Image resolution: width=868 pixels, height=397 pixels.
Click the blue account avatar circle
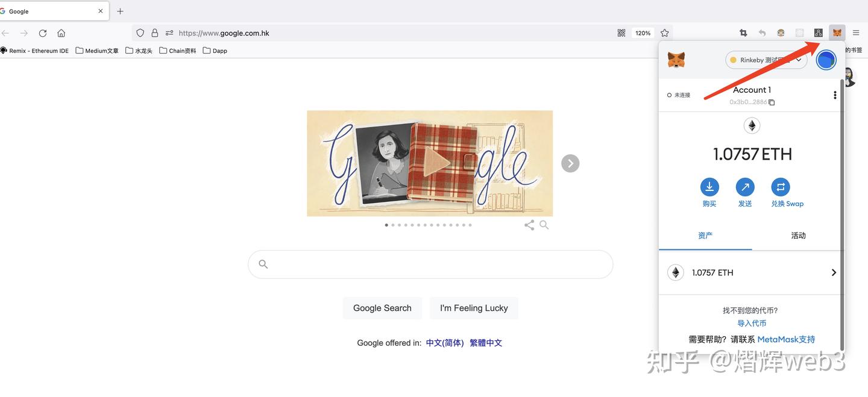point(826,60)
